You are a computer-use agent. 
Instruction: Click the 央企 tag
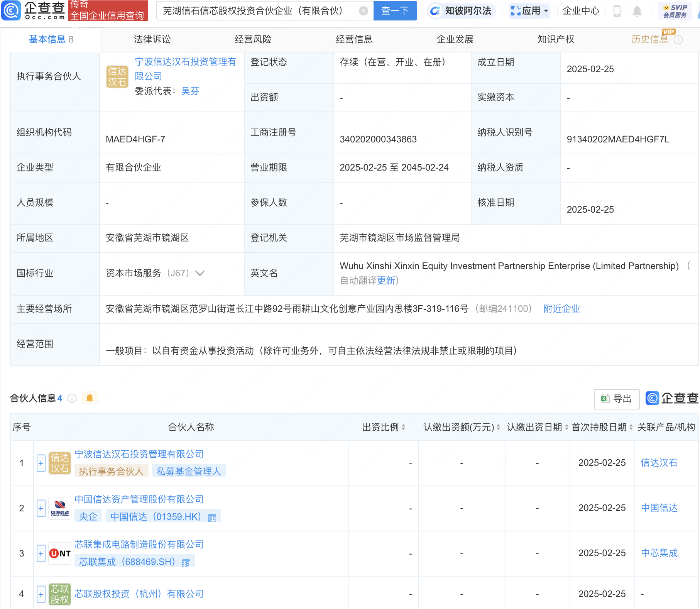pyautogui.click(x=88, y=516)
